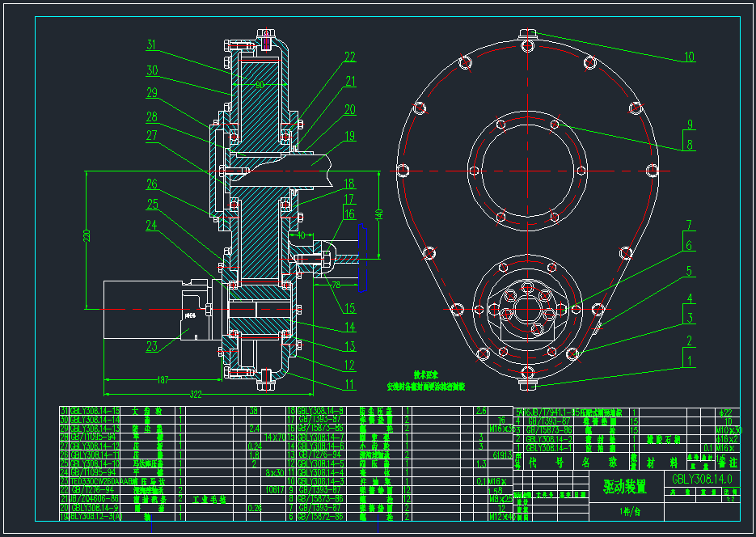Screen dimensions: 756x537
Task: Select part callout number 30 on the drawing
Action: 152,70
